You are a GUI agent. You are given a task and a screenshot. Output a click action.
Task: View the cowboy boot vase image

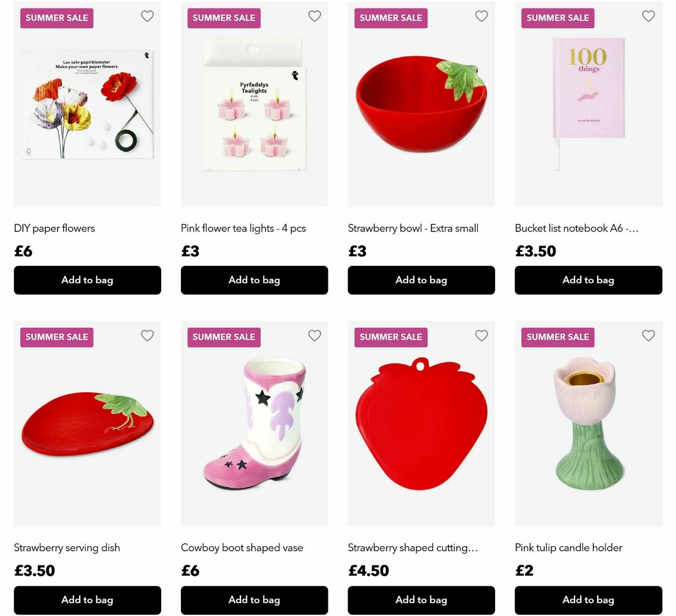(254, 423)
